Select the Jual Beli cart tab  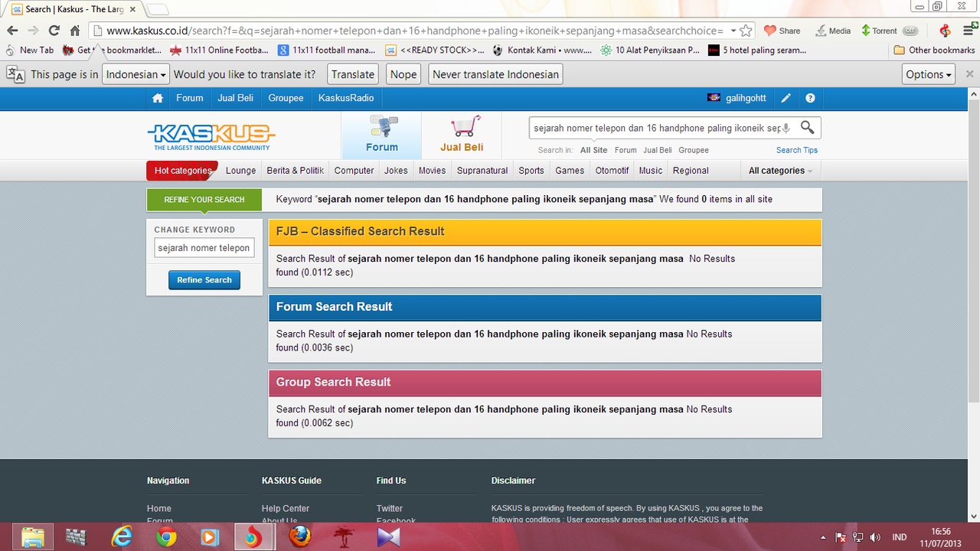(x=462, y=135)
